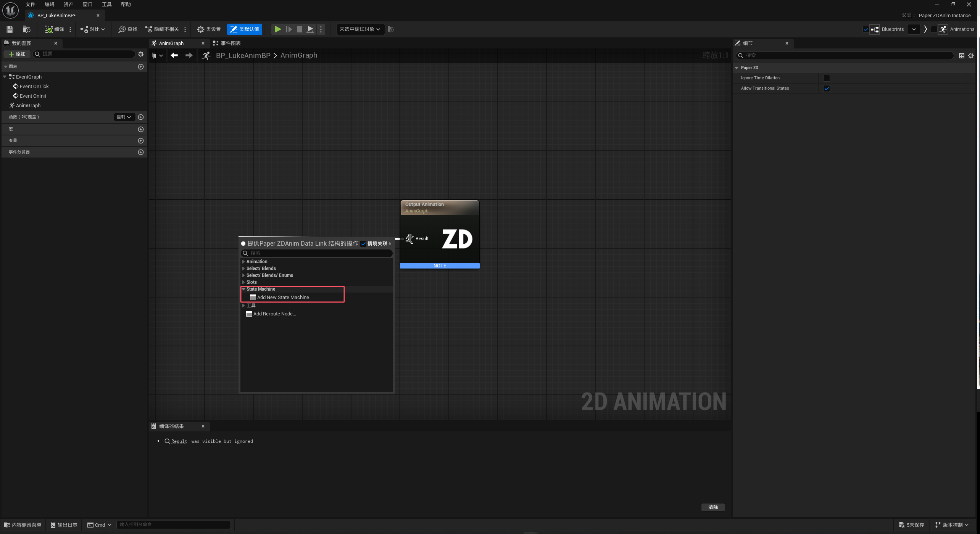Click the Class Defaults button
This screenshot has width=980, height=534.
245,29
